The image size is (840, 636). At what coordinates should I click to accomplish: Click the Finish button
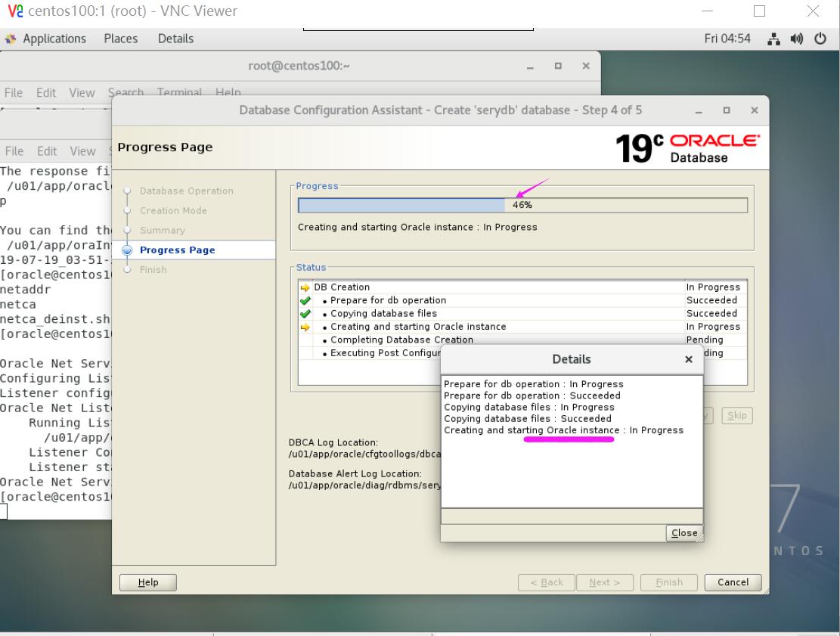(669, 582)
